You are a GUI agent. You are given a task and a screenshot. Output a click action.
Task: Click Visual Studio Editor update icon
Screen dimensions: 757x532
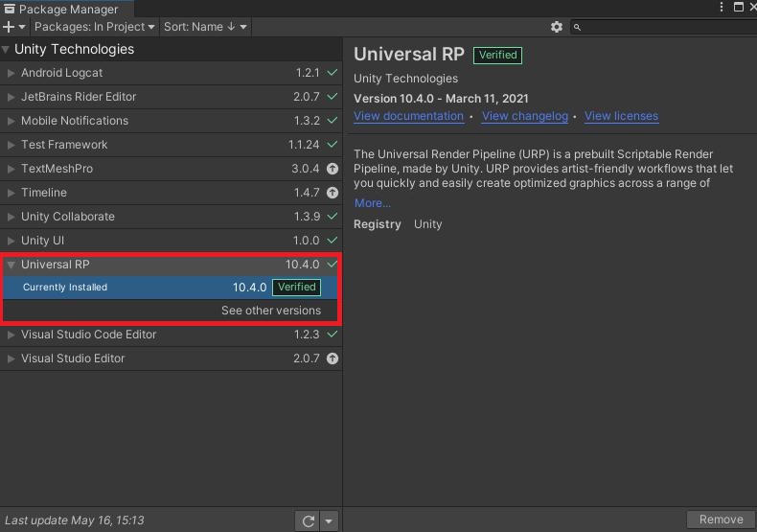[x=333, y=359]
